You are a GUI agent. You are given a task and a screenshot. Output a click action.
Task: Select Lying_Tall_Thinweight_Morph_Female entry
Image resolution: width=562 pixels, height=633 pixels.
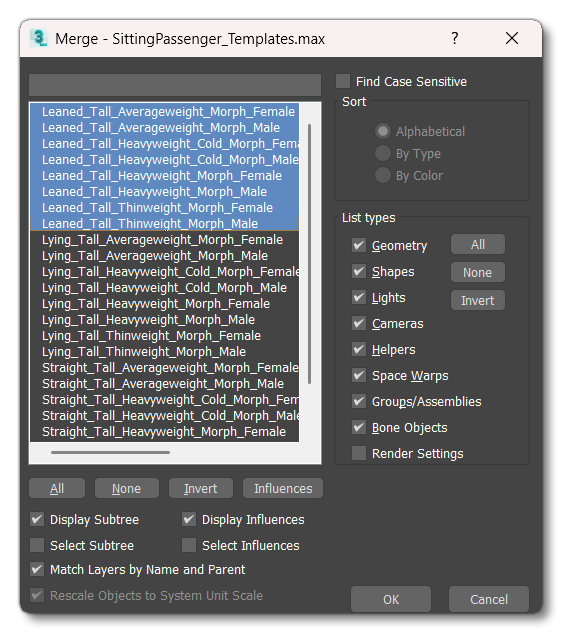165,336
